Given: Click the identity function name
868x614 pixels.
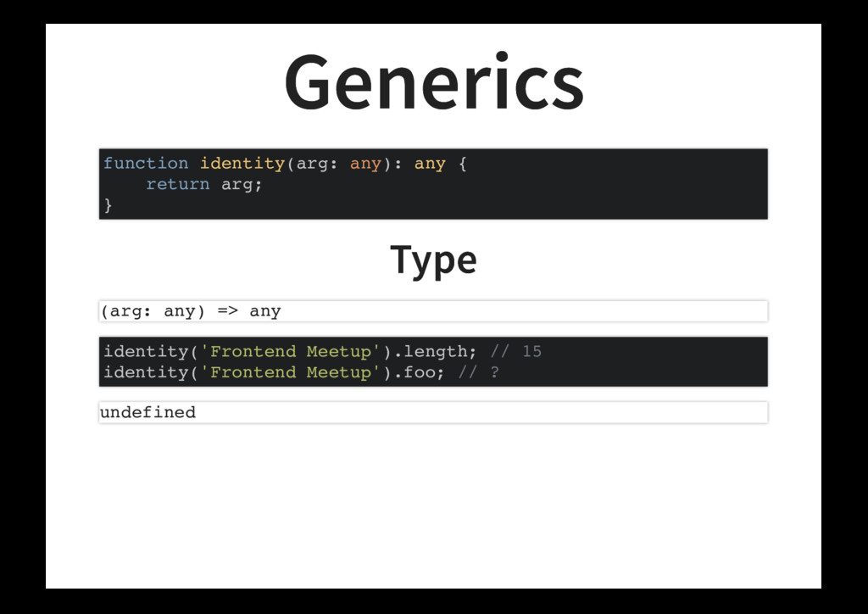Looking at the screenshot, I should tap(242, 164).
